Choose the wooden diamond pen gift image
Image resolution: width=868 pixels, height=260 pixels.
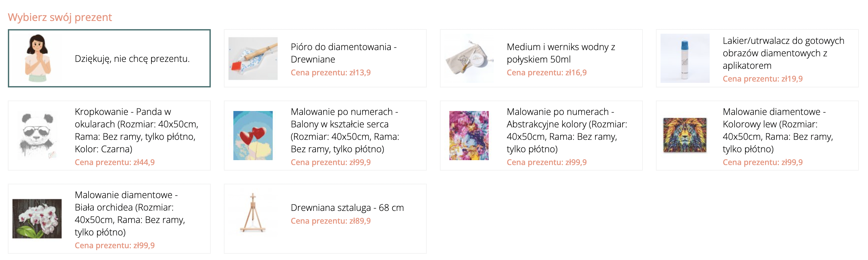253,58
